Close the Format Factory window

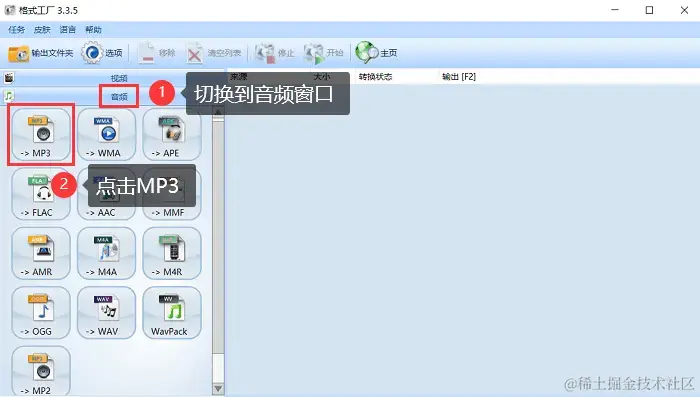pyautogui.click(x=684, y=10)
